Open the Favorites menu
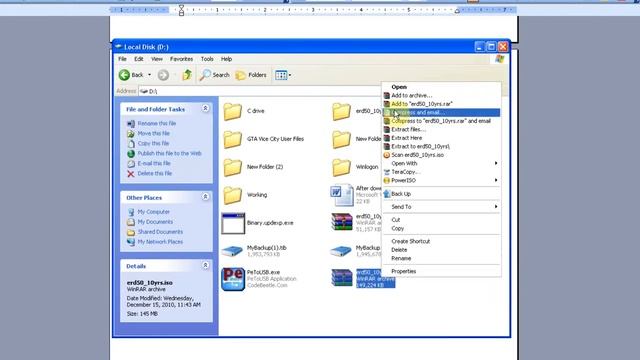Screen dimensions: 640x360 click(x=181, y=59)
